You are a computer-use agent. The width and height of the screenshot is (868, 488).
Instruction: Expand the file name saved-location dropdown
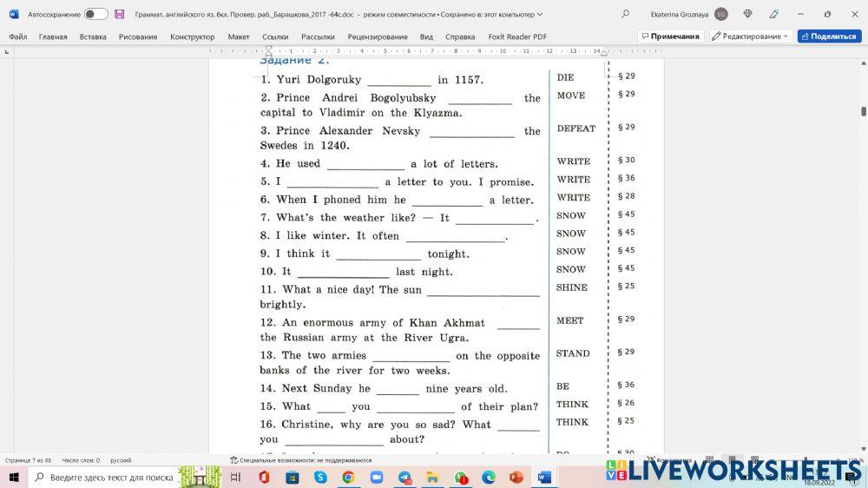pyautogui.click(x=540, y=15)
